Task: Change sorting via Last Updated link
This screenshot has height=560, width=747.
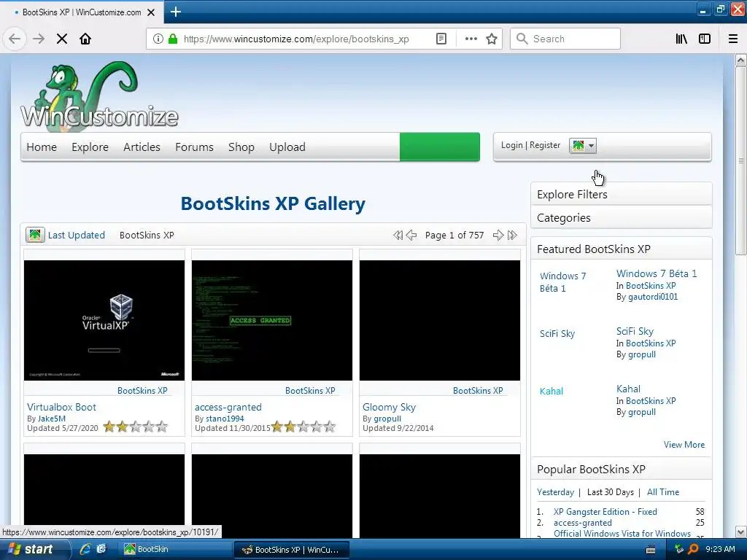Action: coord(76,235)
